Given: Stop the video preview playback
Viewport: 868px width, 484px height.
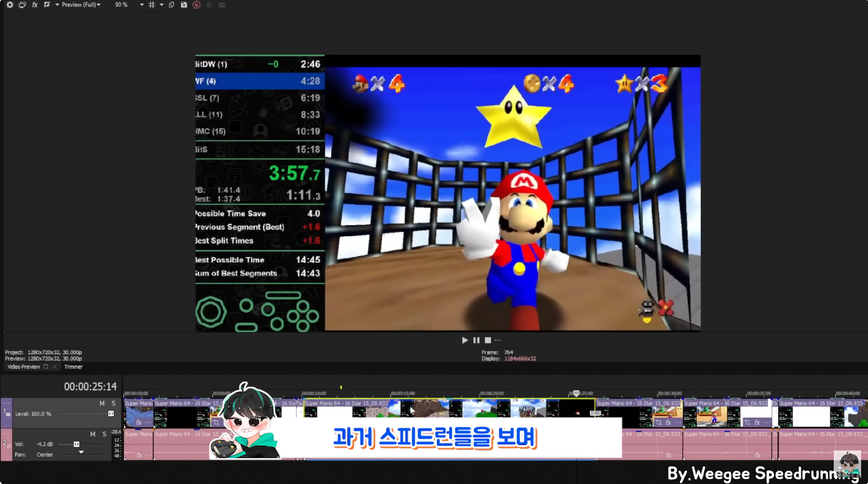Looking at the screenshot, I should 488,340.
